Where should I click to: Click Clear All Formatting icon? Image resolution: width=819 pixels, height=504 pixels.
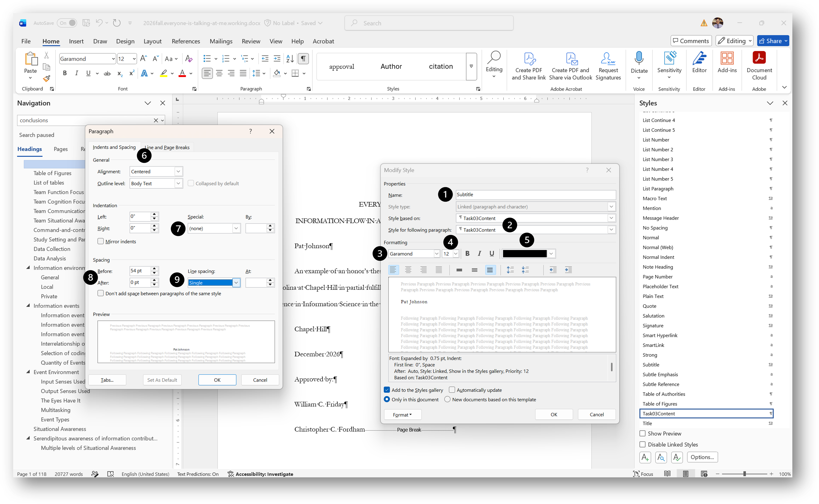(189, 59)
